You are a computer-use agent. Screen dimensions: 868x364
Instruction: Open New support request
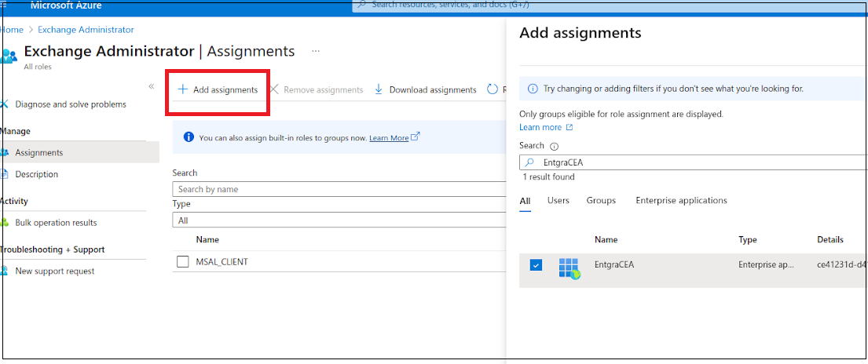tap(55, 271)
